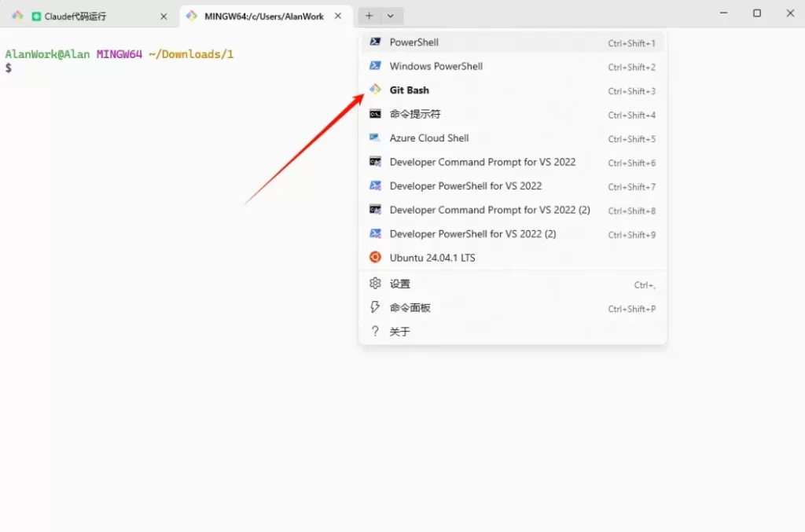Click the Git icon on MINGW64 tab
The width and height of the screenshot is (805, 532).
coord(192,16)
